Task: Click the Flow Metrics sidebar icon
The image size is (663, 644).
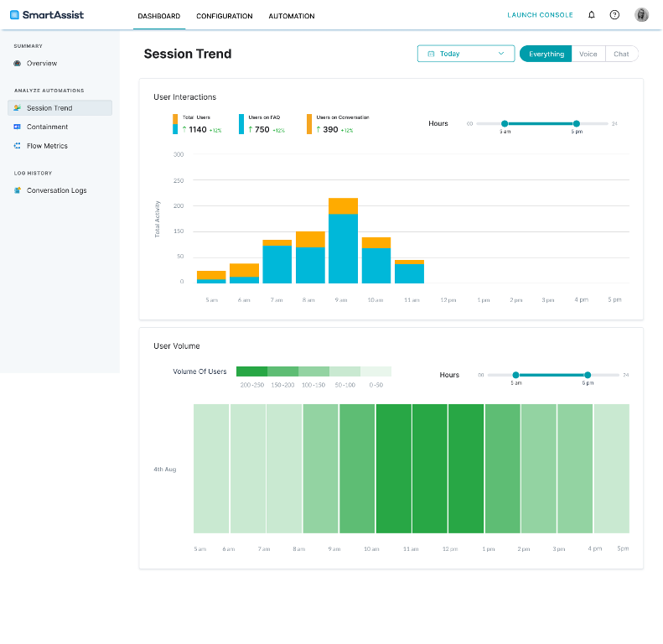Action: tap(18, 146)
